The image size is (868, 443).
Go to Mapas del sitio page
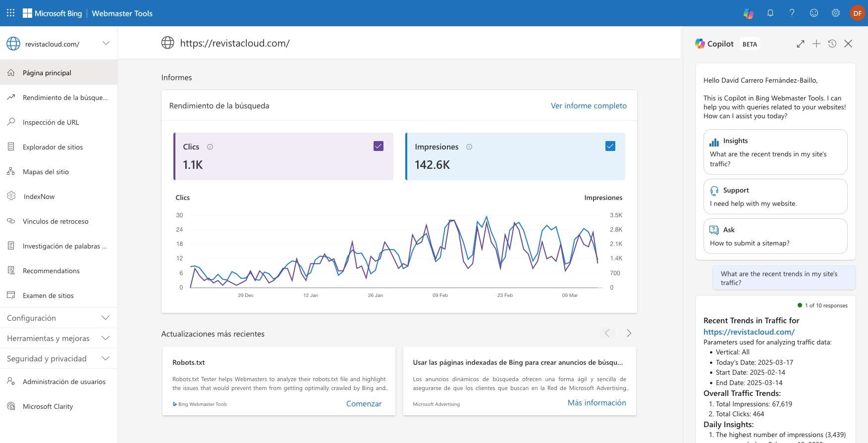click(46, 172)
